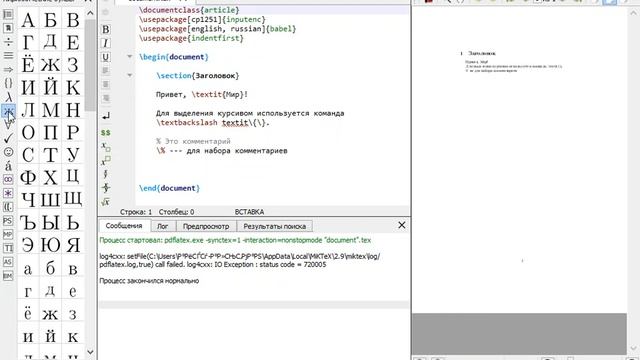Apply Underline formatting in editor toolbar
The width and height of the screenshot is (640, 360).
[106, 57]
